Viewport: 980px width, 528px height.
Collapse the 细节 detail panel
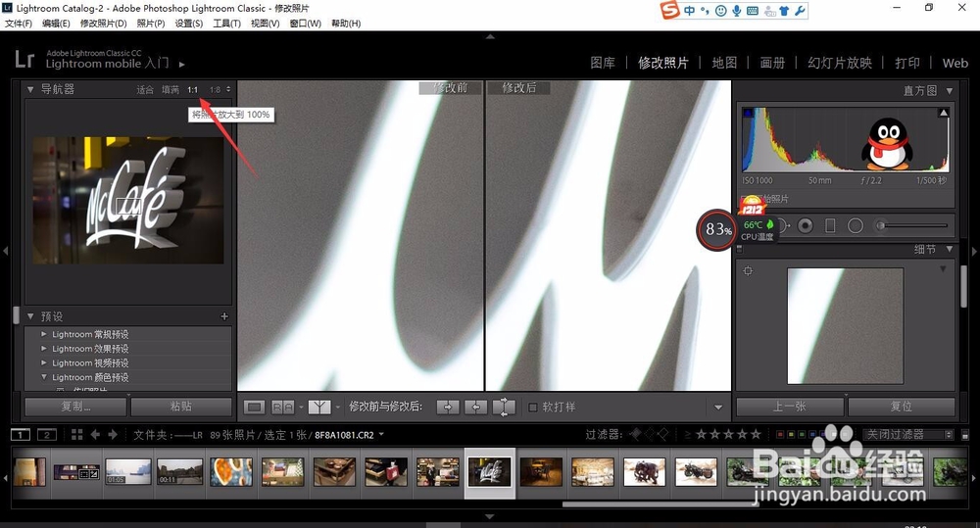coord(950,250)
